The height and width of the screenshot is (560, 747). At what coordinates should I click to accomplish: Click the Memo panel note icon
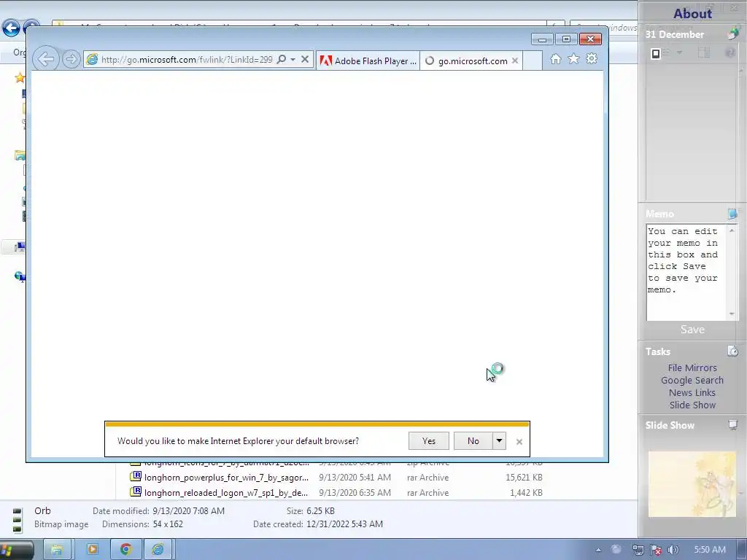pos(732,214)
